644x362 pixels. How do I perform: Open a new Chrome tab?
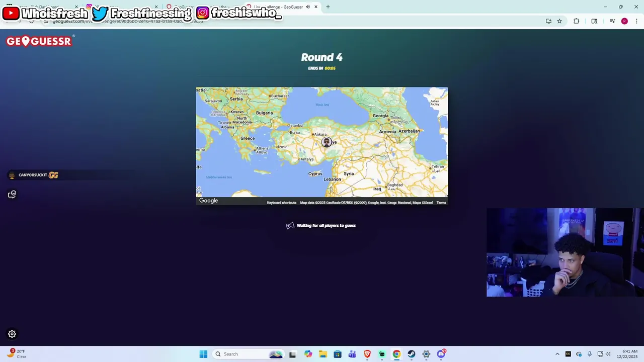click(328, 7)
